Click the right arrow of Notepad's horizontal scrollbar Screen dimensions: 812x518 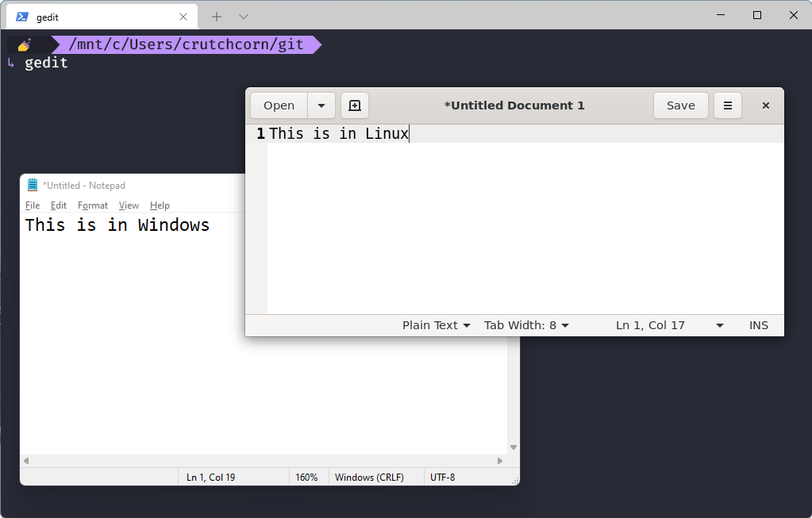tap(499, 460)
